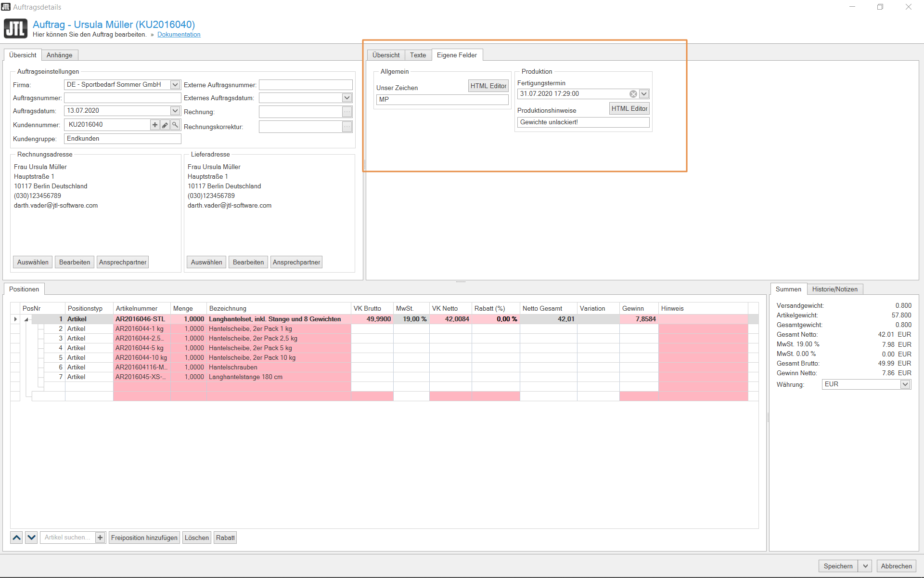Open the Historie/Notizen tab
Viewport: 924px width, 578px height.
(x=834, y=289)
